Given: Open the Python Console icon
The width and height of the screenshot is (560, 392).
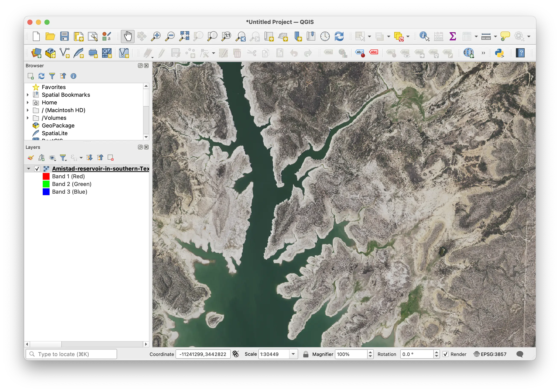Looking at the screenshot, I should pos(500,53).
